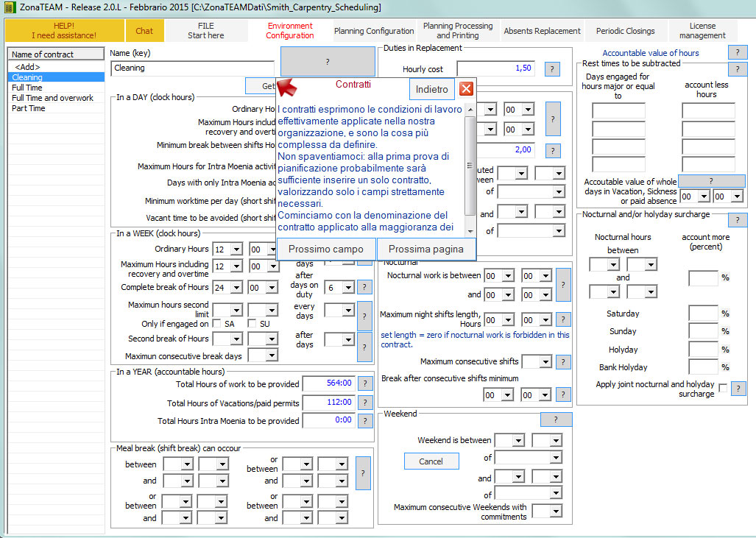
Task: Click the Accountable value of hours link
Action: 651,53
